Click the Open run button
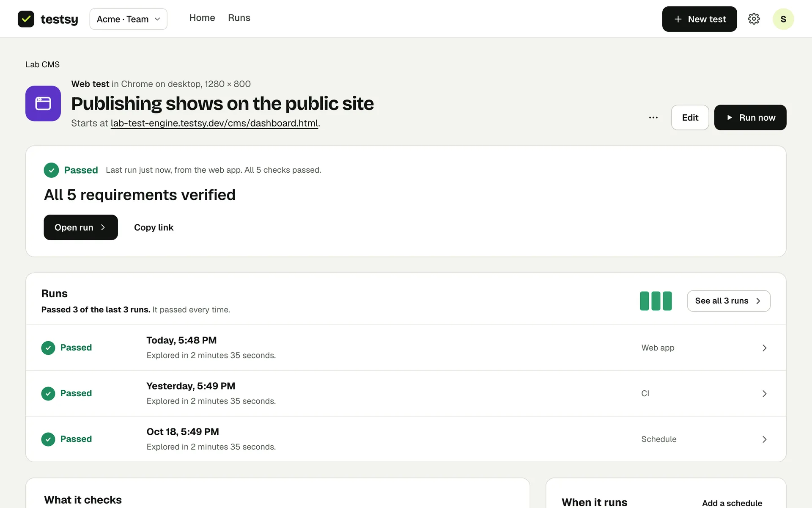This screenshot has height=508, width=812. click(81, 227)
